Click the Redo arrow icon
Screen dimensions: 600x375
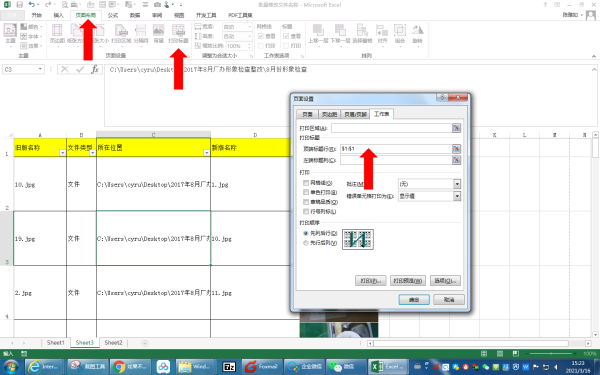coord(48,5)
